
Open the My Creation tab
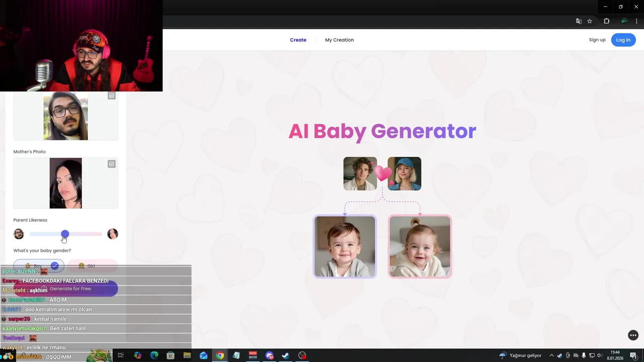pyautogui.click(x=339, y=40)
